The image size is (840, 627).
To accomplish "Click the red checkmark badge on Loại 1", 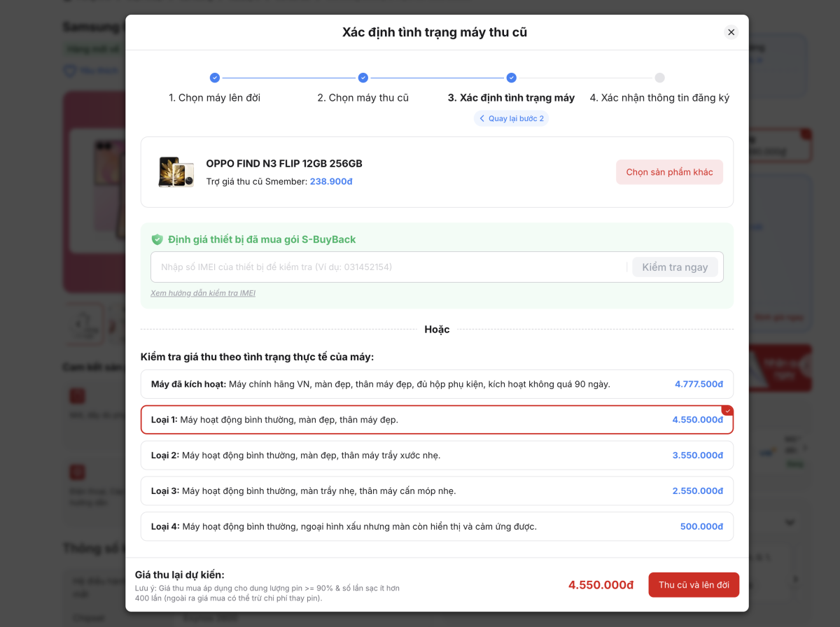I will coord(727,411).
